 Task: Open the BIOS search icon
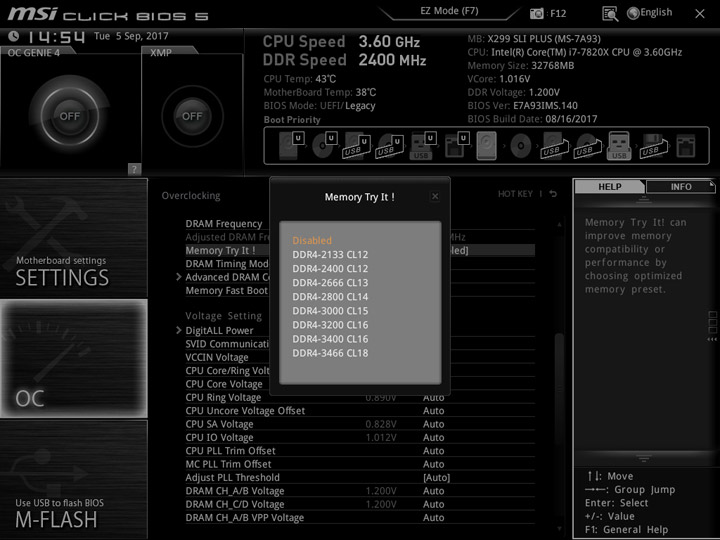coord(610,14)
